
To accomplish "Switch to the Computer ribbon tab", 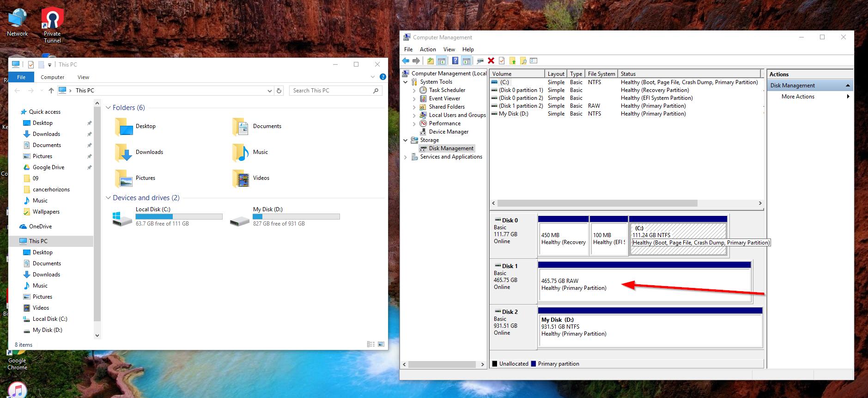I will point(52,77).
